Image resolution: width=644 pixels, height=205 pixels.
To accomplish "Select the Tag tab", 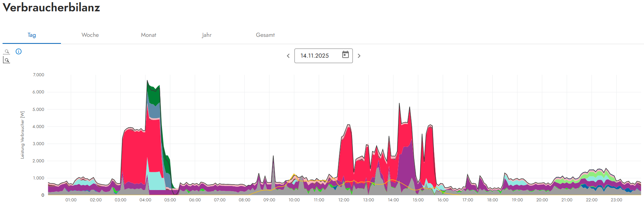I will point(32,35).
